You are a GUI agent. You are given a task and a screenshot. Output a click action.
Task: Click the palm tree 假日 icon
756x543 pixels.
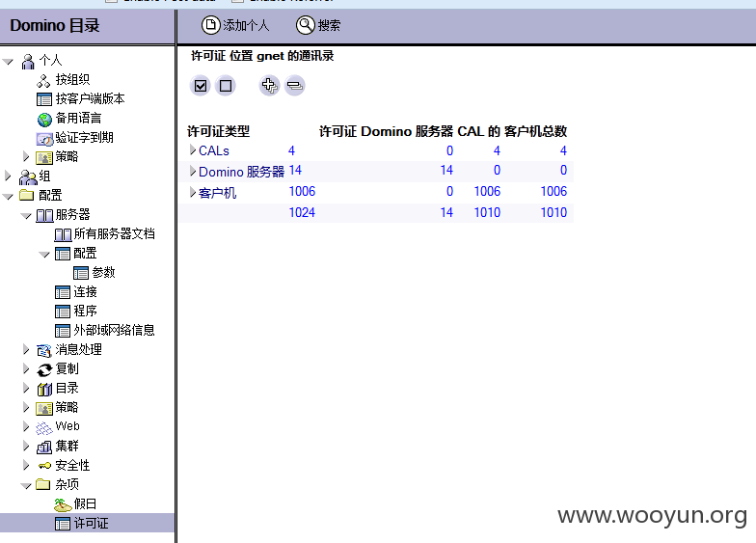tap(63, 505)
